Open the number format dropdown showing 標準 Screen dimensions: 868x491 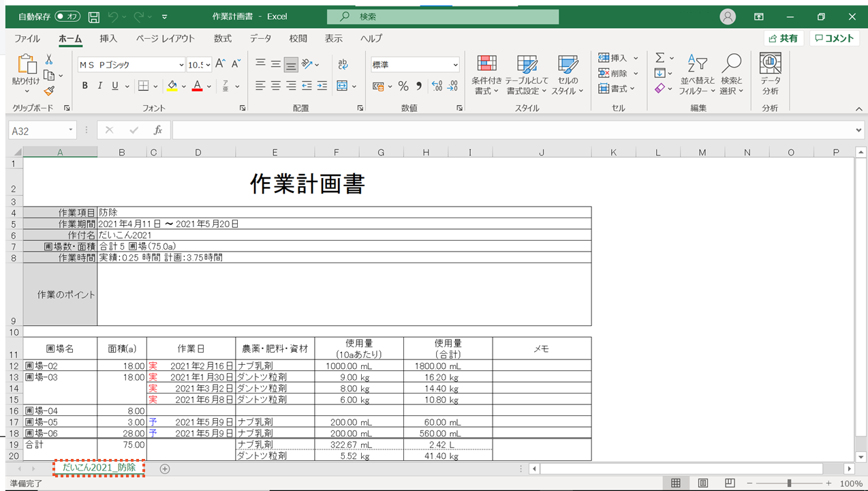(455, 65)
